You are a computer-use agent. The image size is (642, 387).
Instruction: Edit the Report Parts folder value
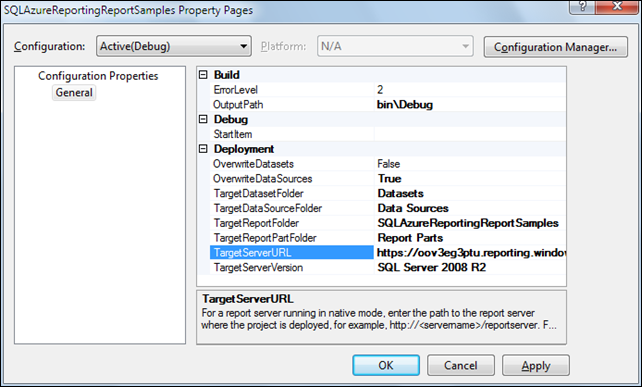point(470,238)
